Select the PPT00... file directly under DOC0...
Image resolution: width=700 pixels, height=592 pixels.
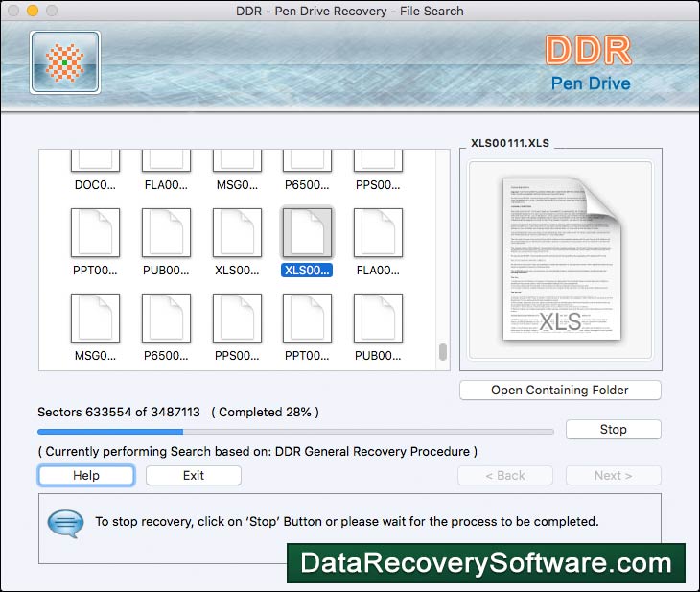click(95, 243)
